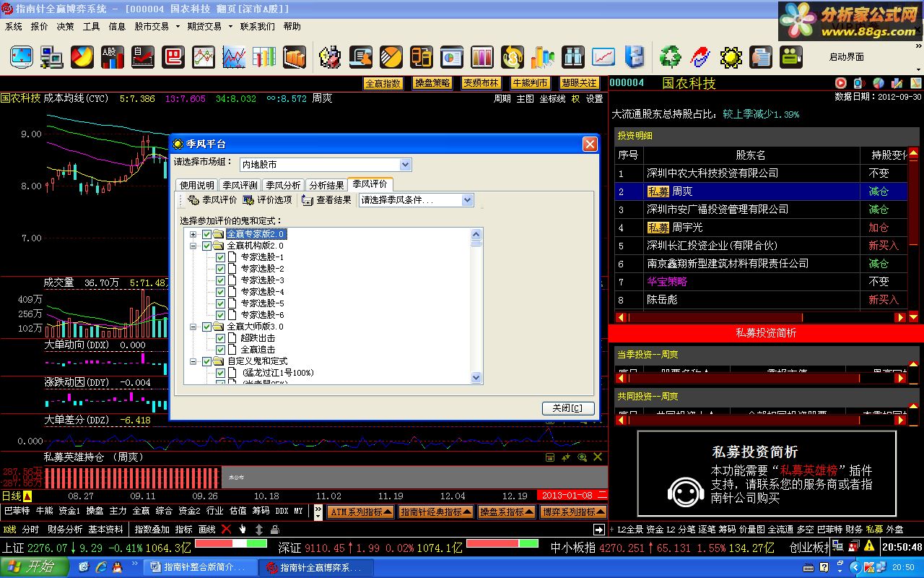Select the red X drawing delete icon

pos(226,529)
